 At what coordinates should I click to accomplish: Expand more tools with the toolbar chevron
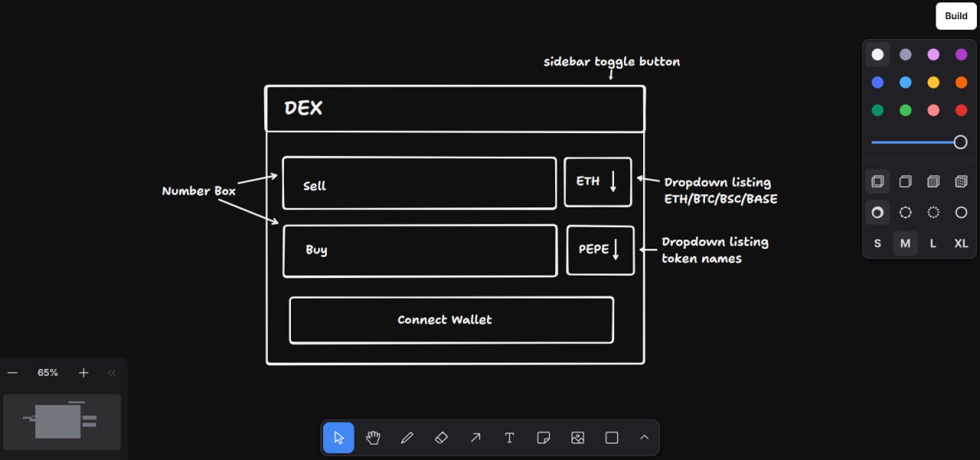click(x=644, y=438)
